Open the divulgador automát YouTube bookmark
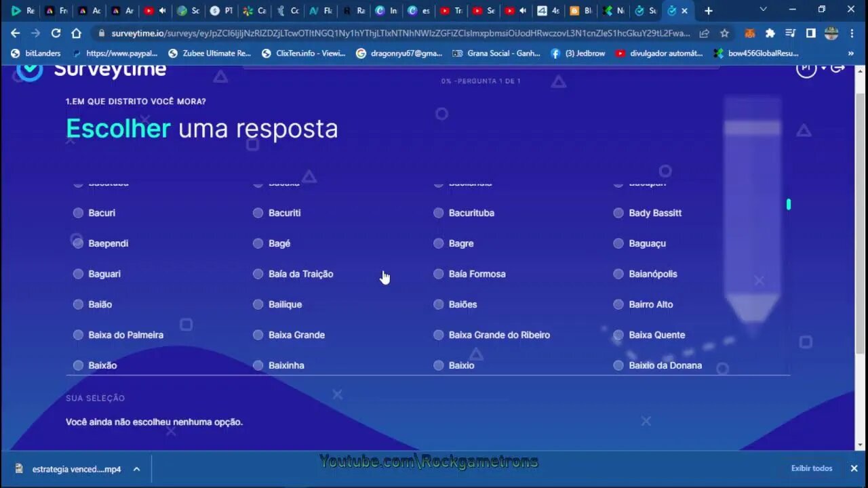Viewport: 868px width, 488px height. tap(659, 53)
